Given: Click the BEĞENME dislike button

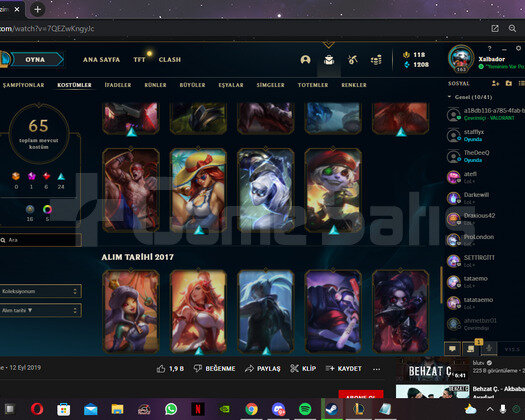Looking at the screenshot, I should point(214,369).
